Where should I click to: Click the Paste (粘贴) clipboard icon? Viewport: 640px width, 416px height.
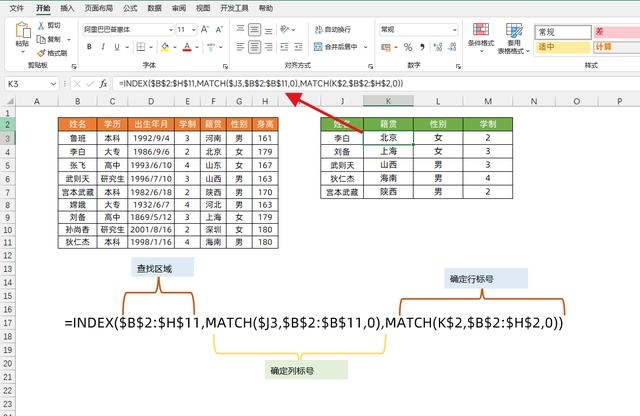[x=22, y=31]
